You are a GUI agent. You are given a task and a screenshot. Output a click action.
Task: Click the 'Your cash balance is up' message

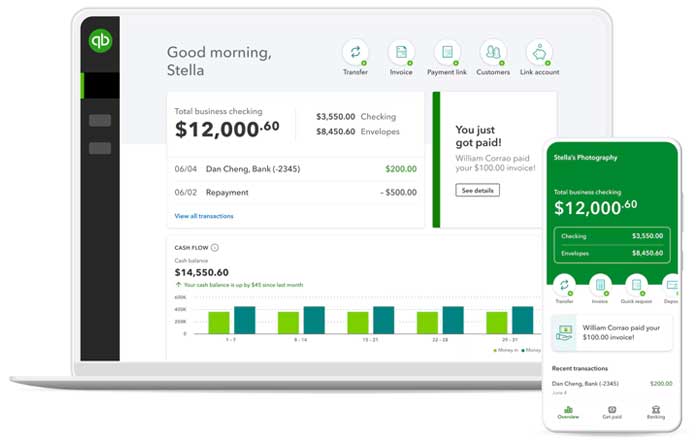243,285
